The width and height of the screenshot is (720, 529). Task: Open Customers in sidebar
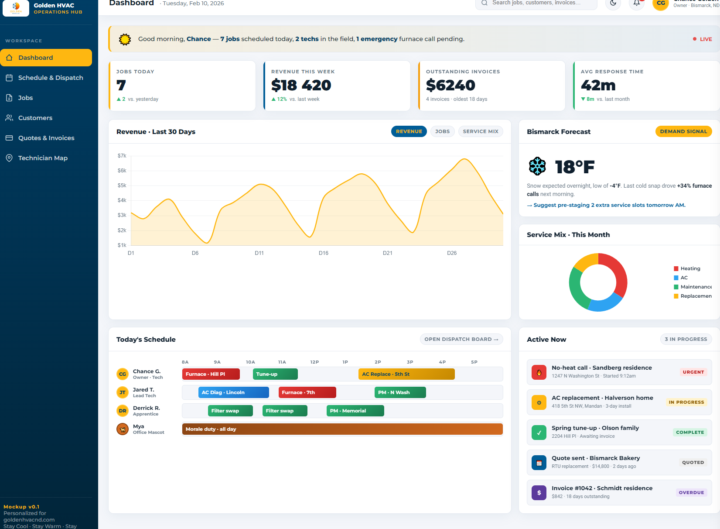click(x=46, y=118)
